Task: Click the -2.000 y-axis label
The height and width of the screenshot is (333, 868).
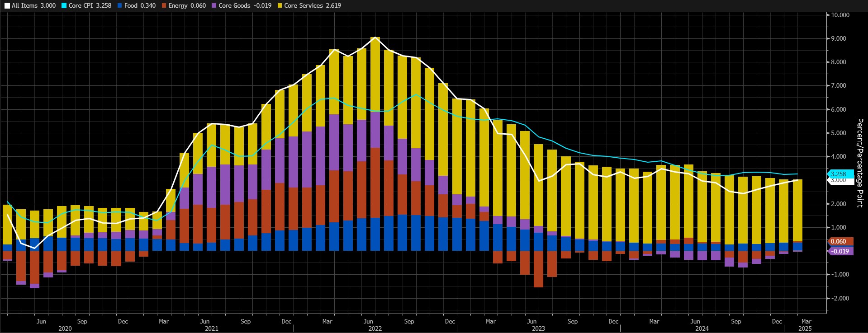Action: [x=840, y=298]
